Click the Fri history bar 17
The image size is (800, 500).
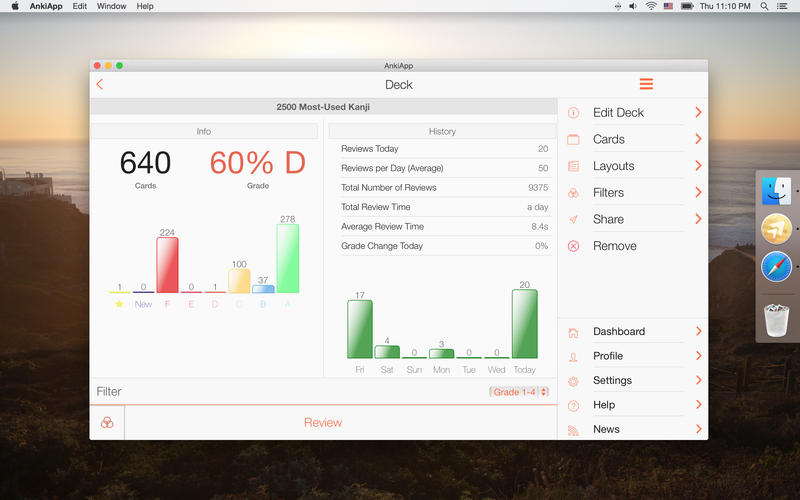point(360,329)
